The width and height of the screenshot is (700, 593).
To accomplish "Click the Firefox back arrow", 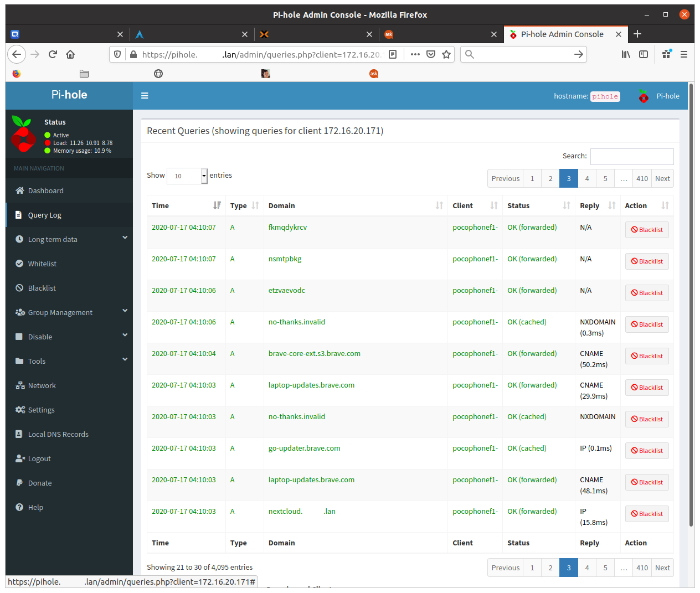I will point(17,54).
